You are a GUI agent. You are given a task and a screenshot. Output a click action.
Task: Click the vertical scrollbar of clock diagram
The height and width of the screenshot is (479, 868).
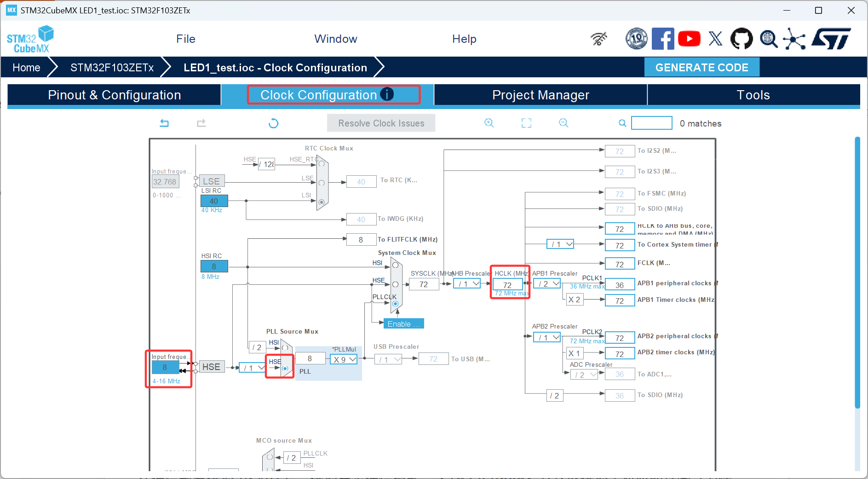click(x=857, y=272)
